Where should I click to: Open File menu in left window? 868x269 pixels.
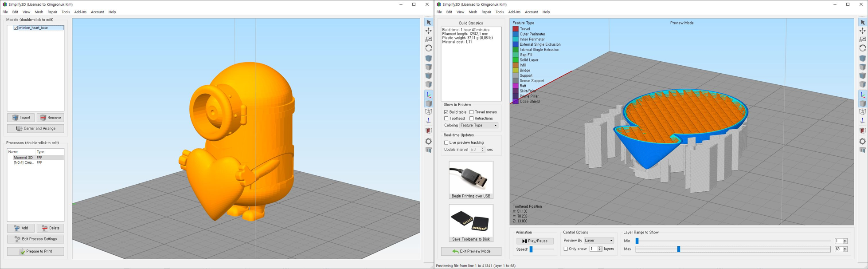coord(5,12)
